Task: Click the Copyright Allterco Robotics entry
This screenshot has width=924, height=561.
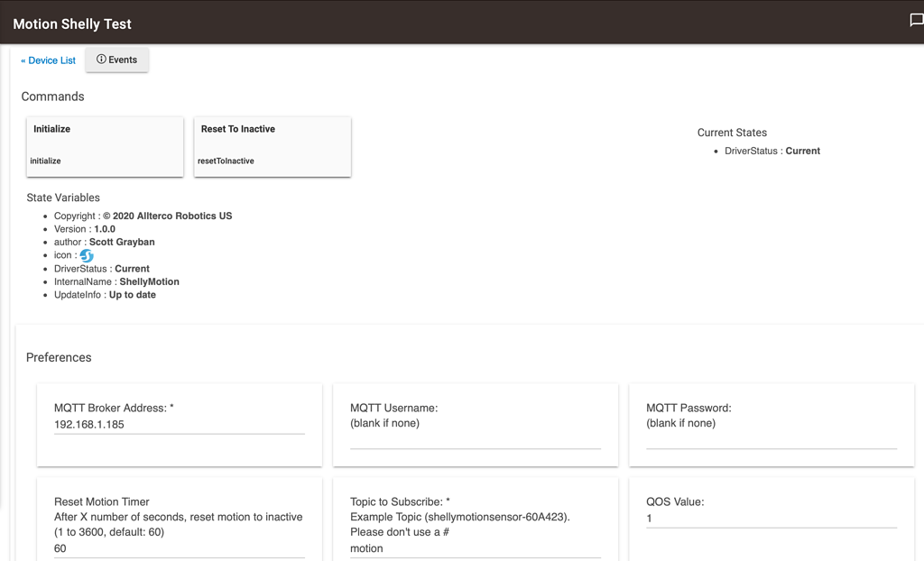Action: pyautogui.click(x=143, y=216)
